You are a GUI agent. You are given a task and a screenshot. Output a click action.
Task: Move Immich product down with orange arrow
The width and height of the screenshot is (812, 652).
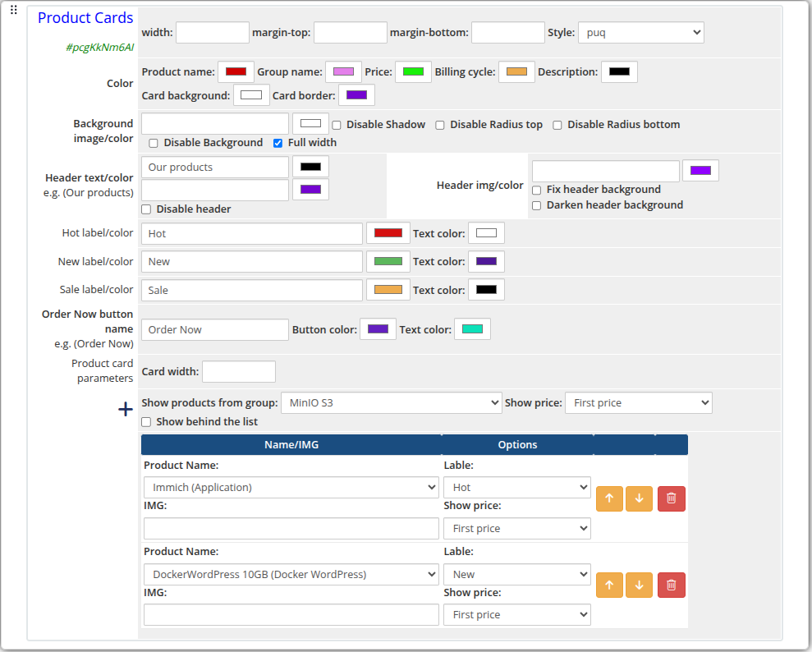[x=639, y=498]
